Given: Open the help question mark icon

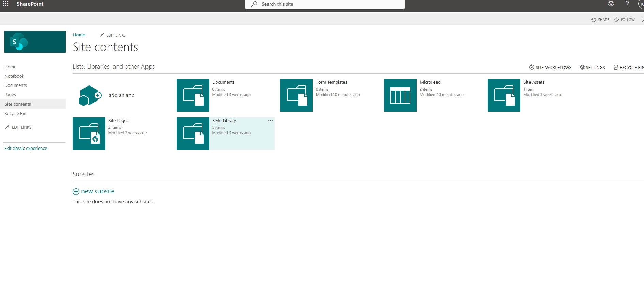Looking at the screenshot, I should (627, 4).
